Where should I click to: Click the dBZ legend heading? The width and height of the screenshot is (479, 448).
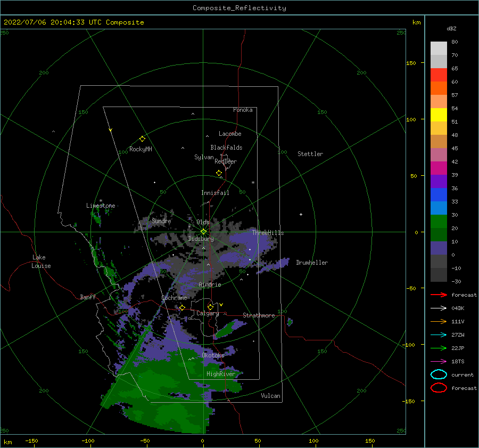click(x=451, y=28)
